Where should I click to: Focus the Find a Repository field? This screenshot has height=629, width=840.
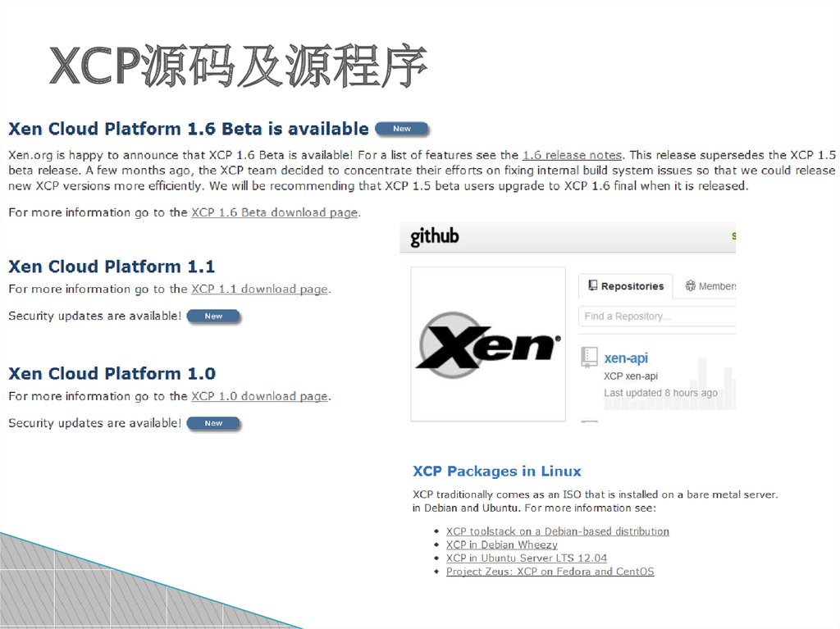click(x=657, y=316)
